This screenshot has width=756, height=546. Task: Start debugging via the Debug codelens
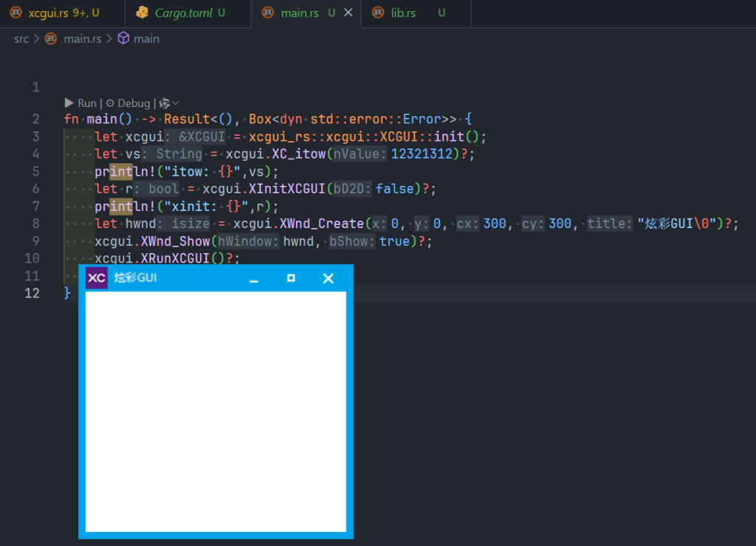pyautogui.click(x=134, y=103)
